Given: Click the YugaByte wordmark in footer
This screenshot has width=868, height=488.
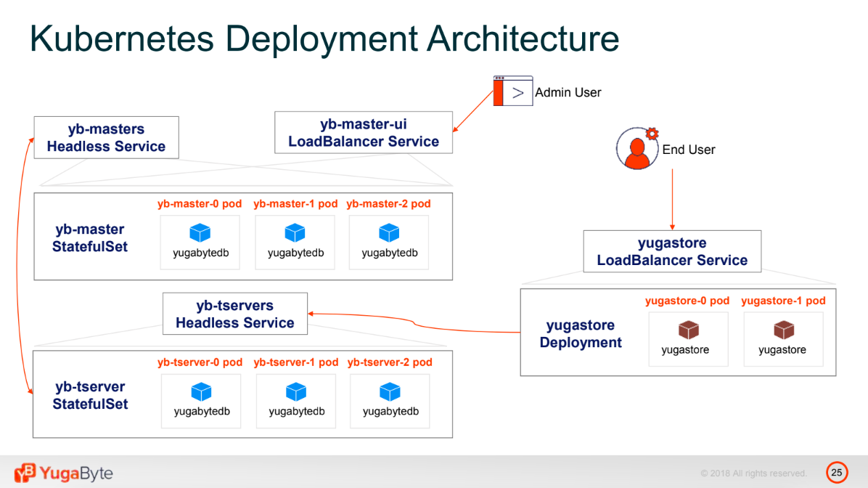Looking at the screenshot, I should point(76,473).
